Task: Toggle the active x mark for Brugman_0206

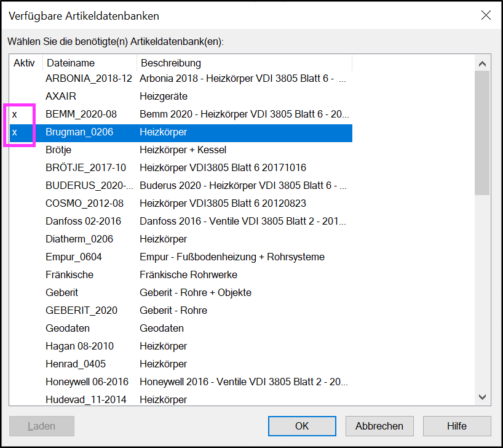Action: [x=14, y=132]
